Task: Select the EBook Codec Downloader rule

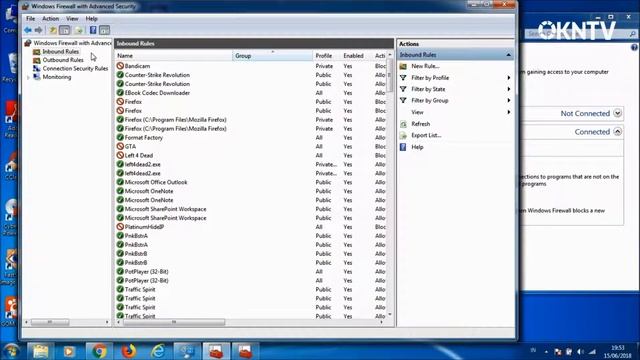Action: [251, 93]
